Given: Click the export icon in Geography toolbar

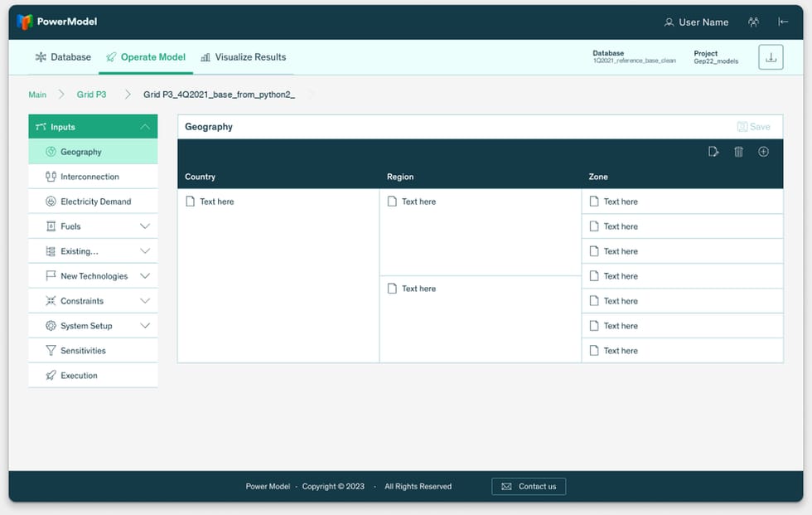Looking at the screenshot, I should (x=713, y=152).
